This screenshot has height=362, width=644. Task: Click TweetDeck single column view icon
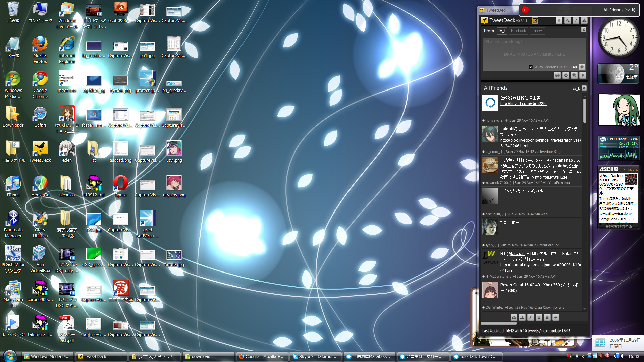click(559, 20)
